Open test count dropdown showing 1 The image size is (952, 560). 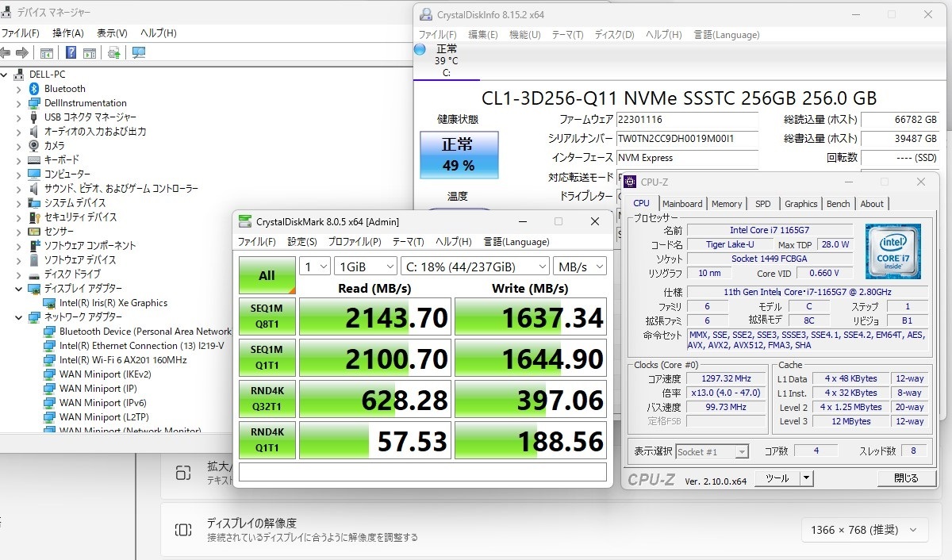point(314,266)
